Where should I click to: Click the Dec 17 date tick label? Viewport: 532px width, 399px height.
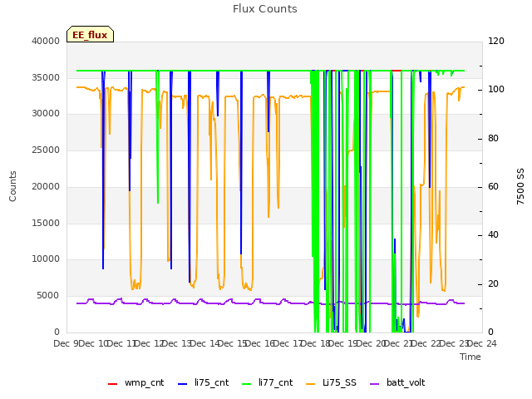[x=289, y=343]
